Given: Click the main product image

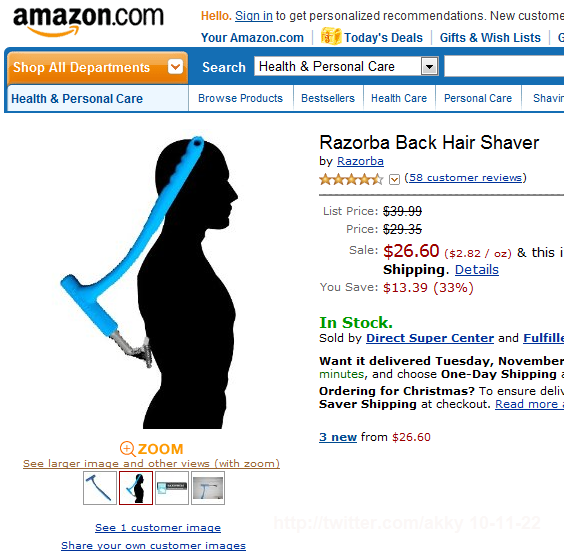Looking at the screenshot, I should [x=149, y=282].
